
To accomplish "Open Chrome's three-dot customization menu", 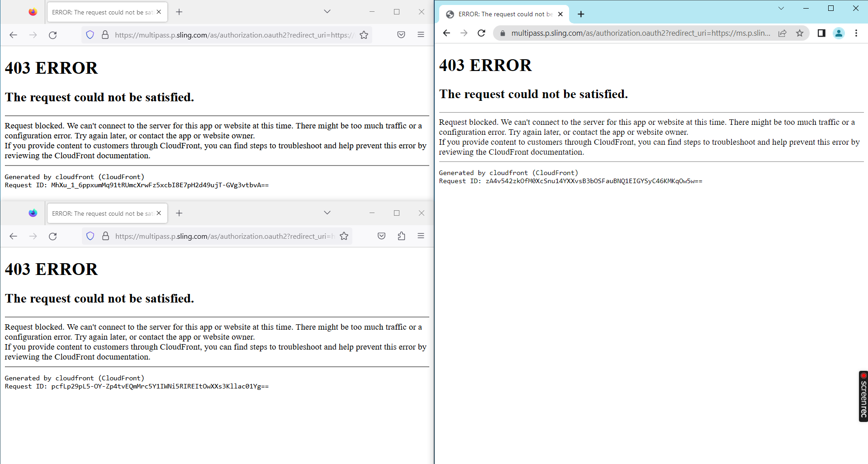I will 856,33.
